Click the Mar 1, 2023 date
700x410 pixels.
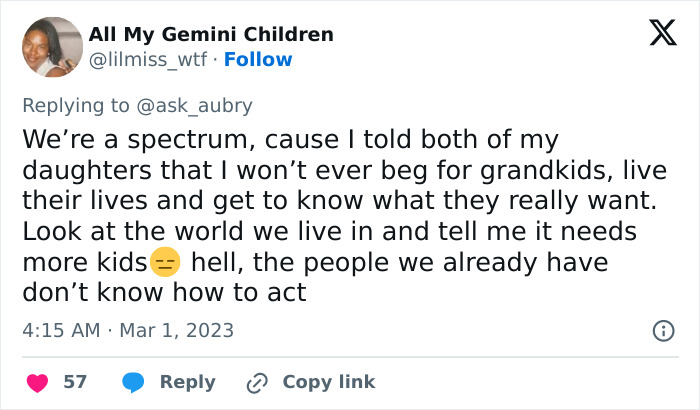(x=177, y=330)
